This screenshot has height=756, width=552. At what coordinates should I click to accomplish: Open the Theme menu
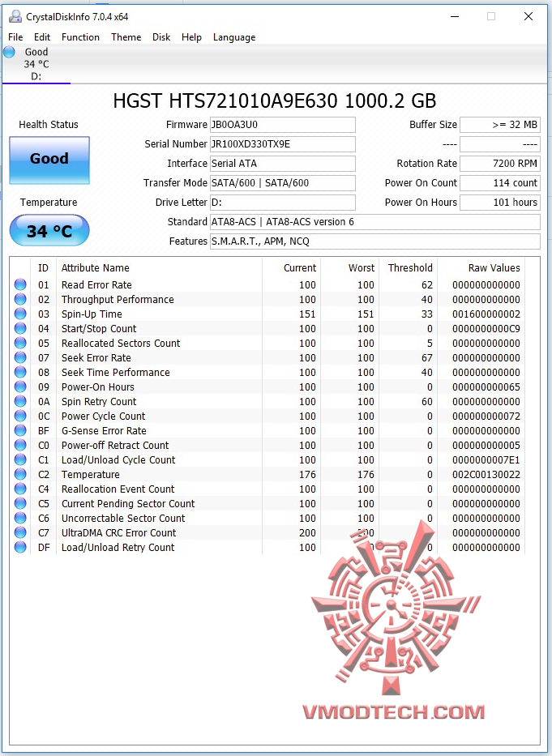click(x=126, y=37)
